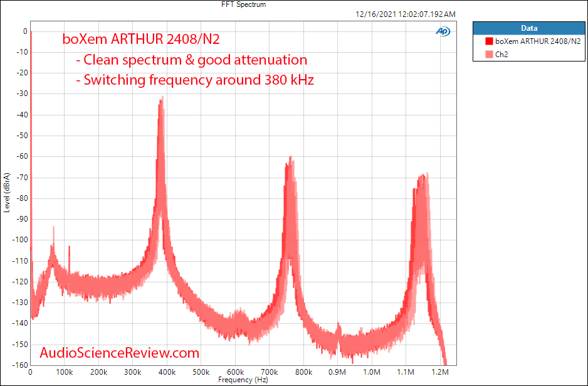Click the -140 level axis tick label

point(19,323)
